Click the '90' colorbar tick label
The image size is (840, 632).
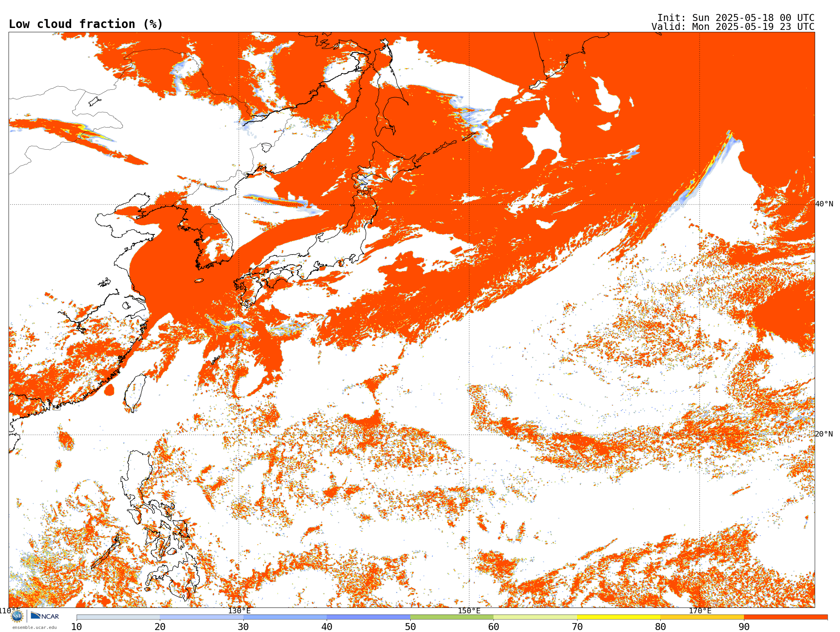click(744, 627)
